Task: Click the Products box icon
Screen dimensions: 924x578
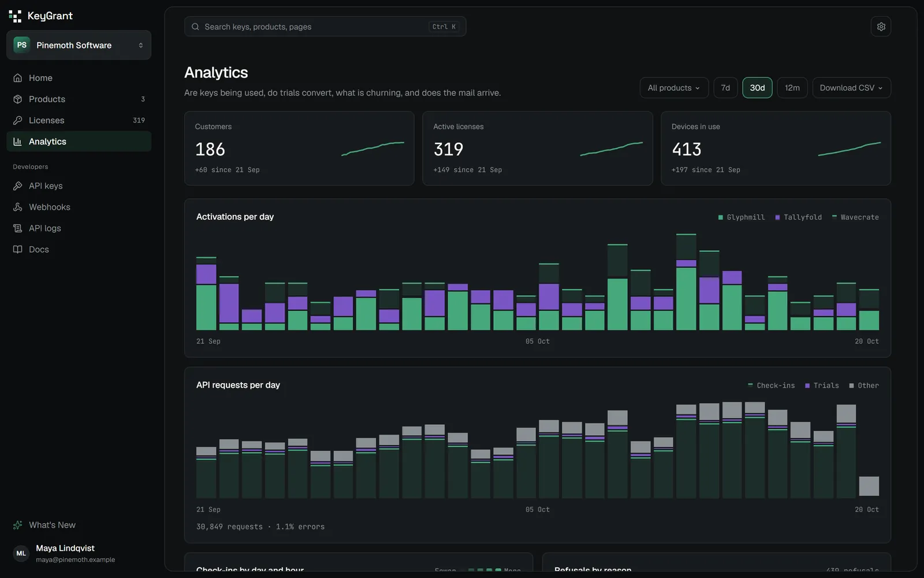Action: pos(18,99)
